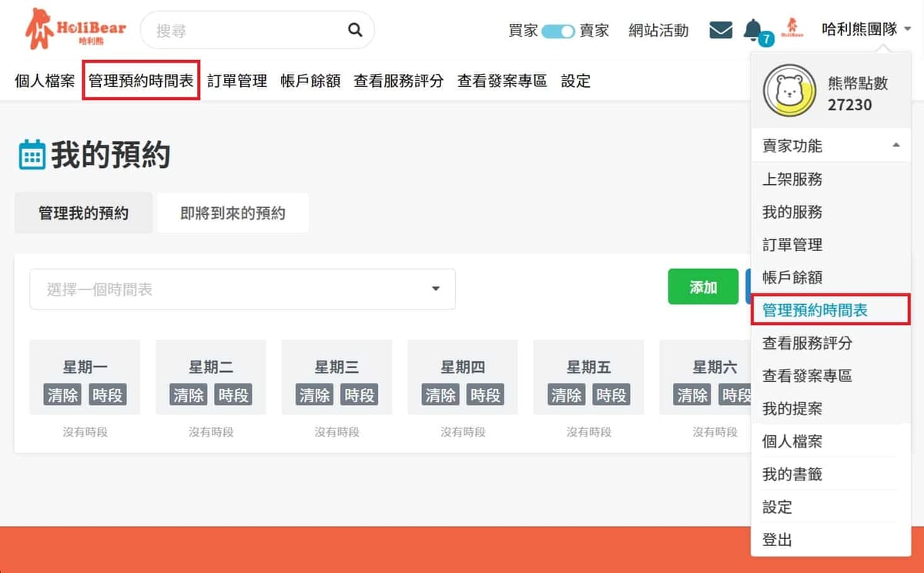Click 時段 under 星期五
924x573 pixels.
point(611,395)
